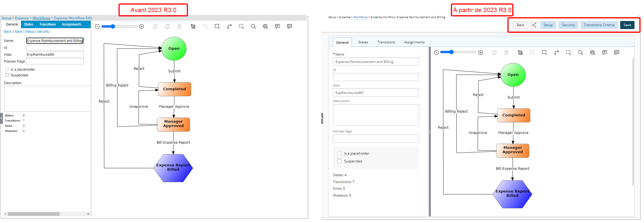Viewport: 644px width, 223px height.
Task: Click Setup button in new layout
Action: click(548, 25)
